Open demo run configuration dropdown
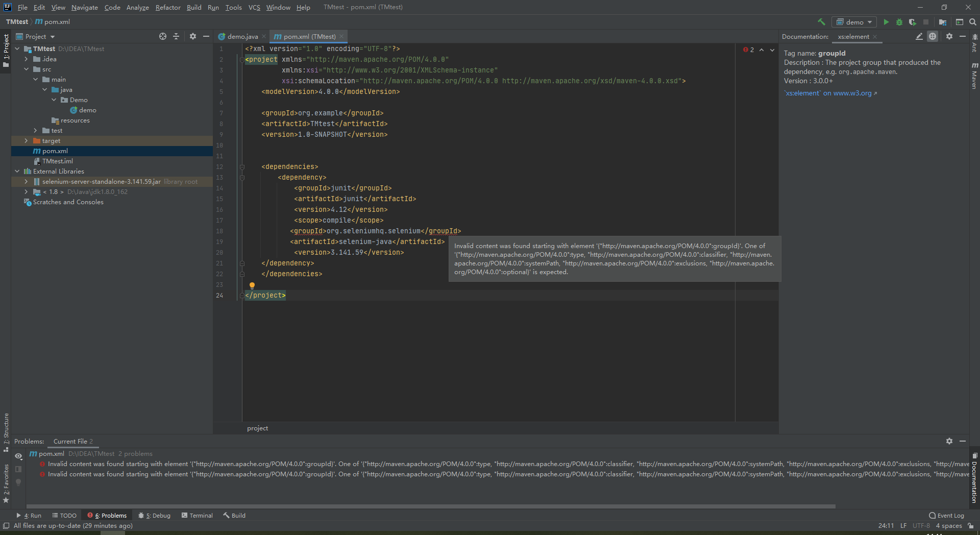 click(854, 22)
